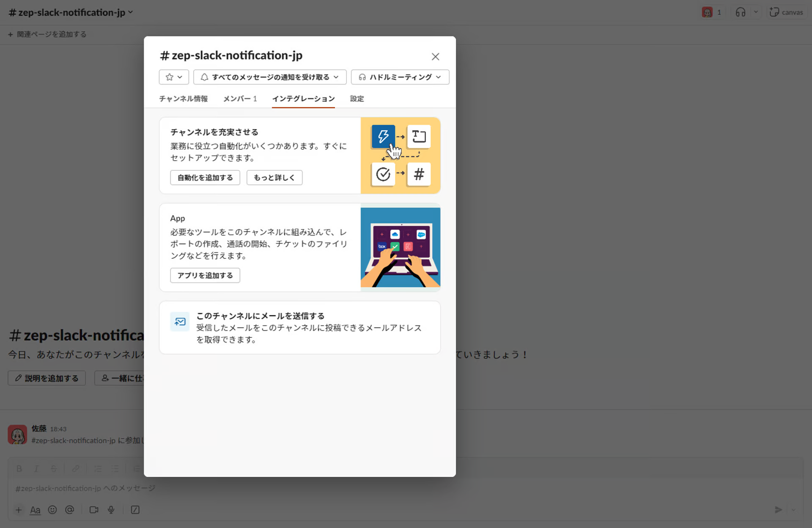The image size is (812, 528).
Task: Click the headphones huddle icon in header
Action: (x=740, y=12)
